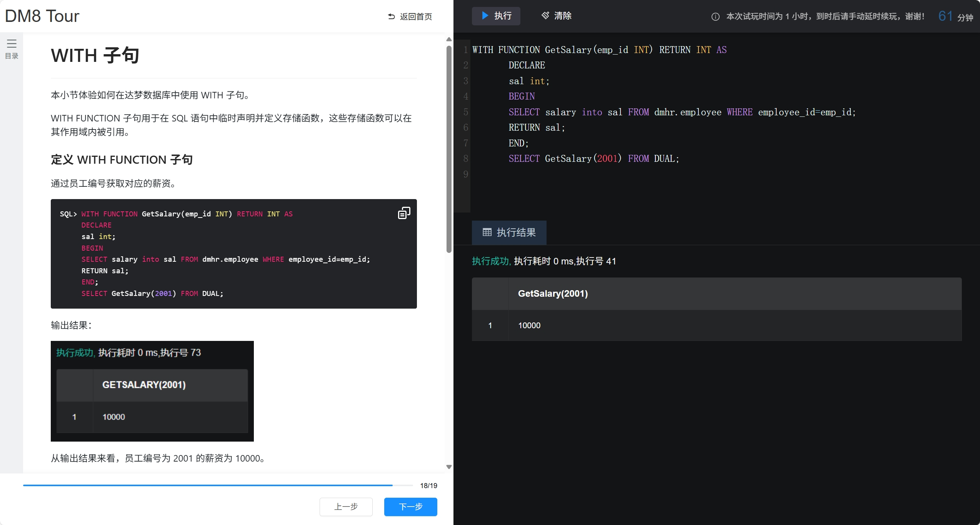Click the table grid icon in 执行结果 tab

[487, 233]
